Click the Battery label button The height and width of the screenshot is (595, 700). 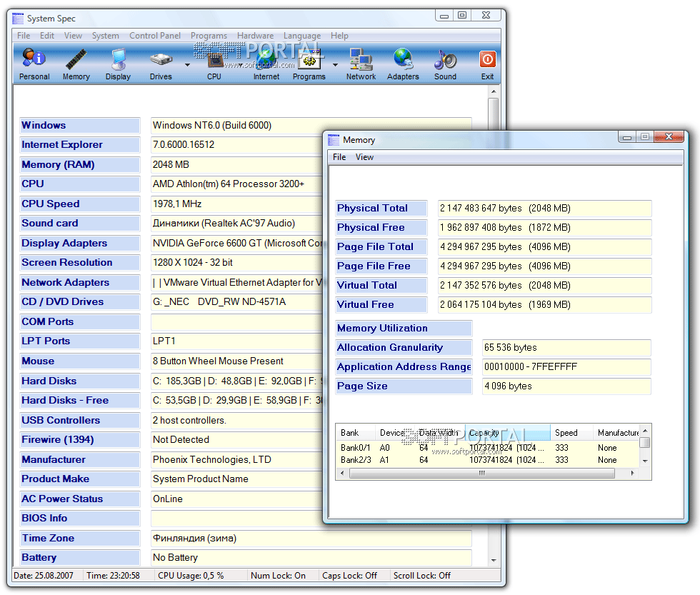point(80,558)
